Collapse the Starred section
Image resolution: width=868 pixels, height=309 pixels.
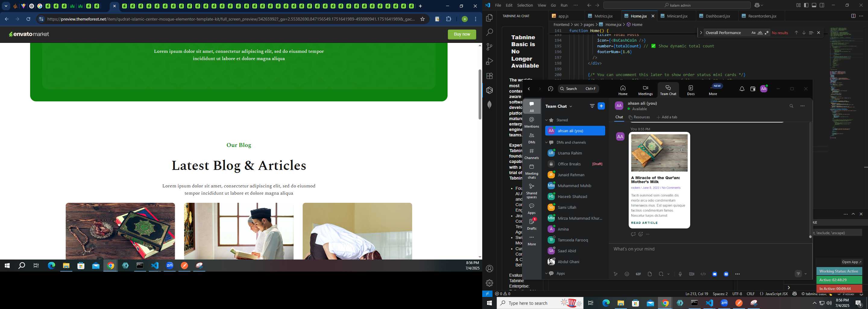pos(546,120)
